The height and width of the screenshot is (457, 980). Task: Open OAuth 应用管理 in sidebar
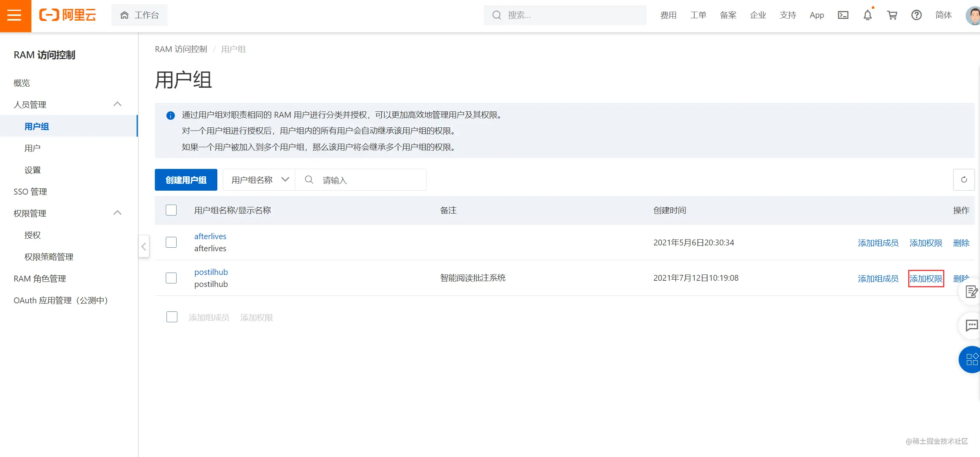(61, 300)
